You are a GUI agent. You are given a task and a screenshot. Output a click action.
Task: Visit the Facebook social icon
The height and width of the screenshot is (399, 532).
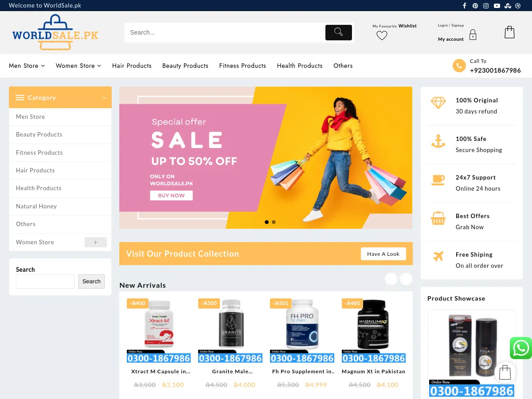click(464, 5)
